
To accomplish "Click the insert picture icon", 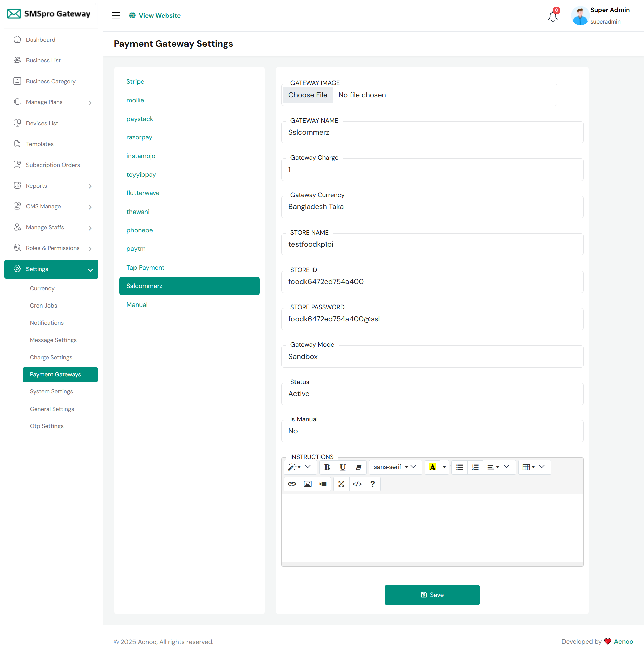I will click(x=308, y=484).
